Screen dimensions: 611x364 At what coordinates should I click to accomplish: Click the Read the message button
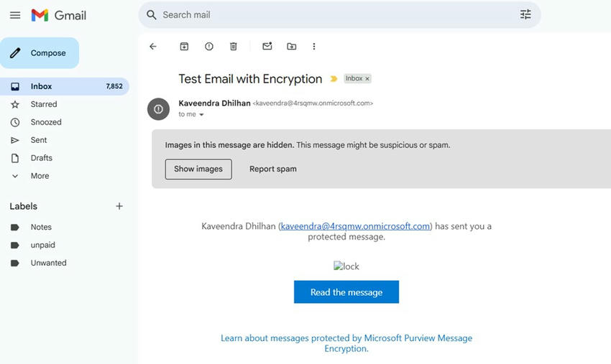346,292
